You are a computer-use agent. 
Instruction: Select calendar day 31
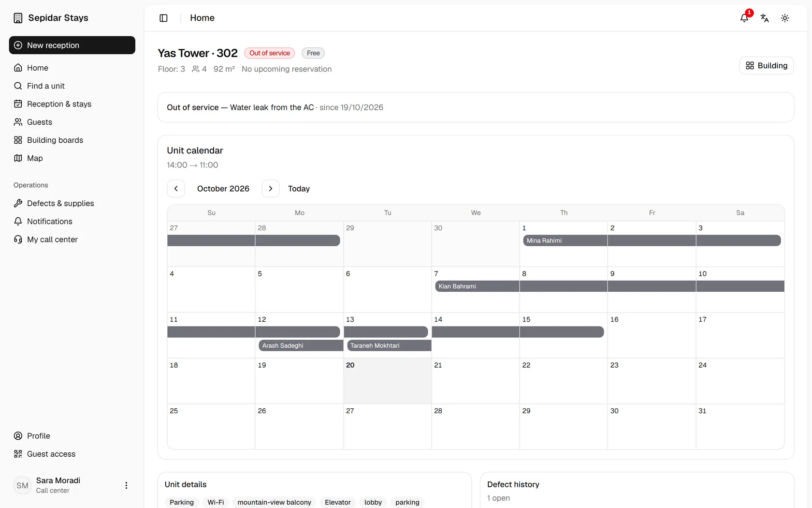pyautogui.click(x=740, y=427)
